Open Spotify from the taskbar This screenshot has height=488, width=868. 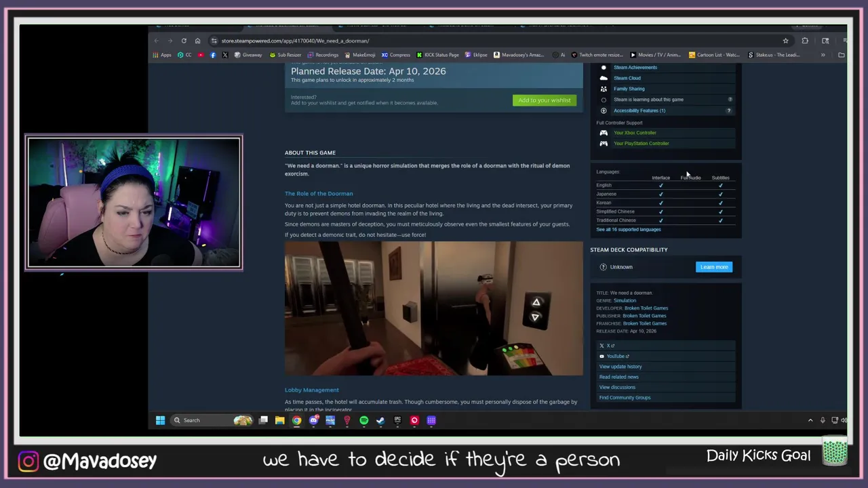click(x=363, y=420)
